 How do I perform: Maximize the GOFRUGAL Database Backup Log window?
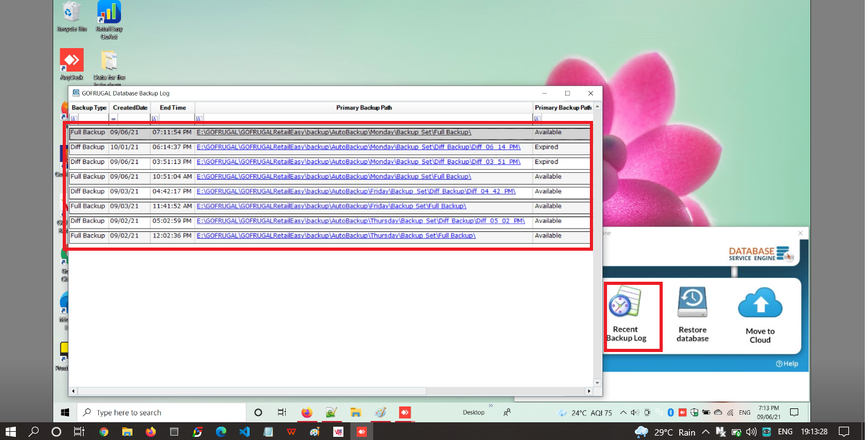coord(567,93)
